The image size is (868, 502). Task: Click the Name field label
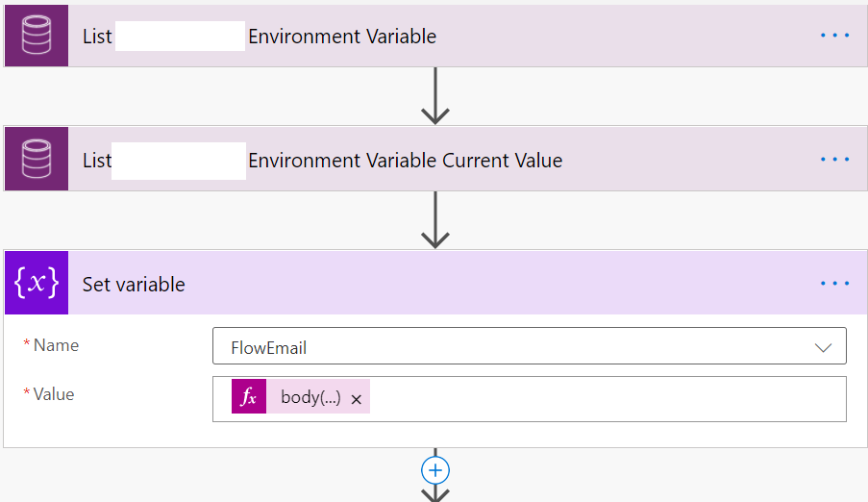click(56, 345)
